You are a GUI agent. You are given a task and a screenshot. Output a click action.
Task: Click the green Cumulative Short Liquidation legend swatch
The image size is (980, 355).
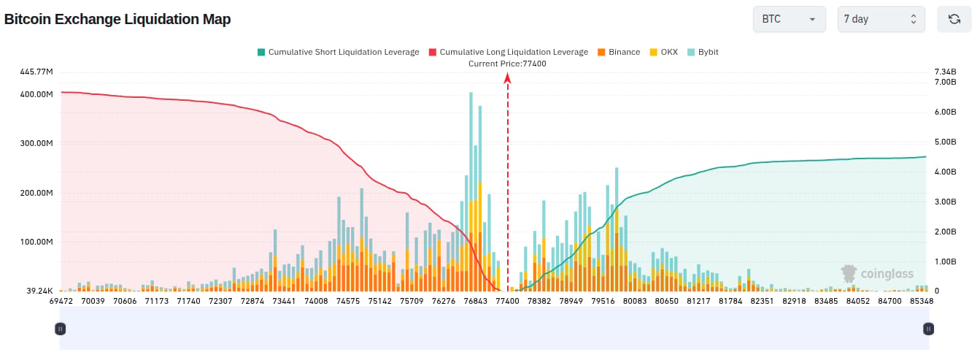pos(261,53)
